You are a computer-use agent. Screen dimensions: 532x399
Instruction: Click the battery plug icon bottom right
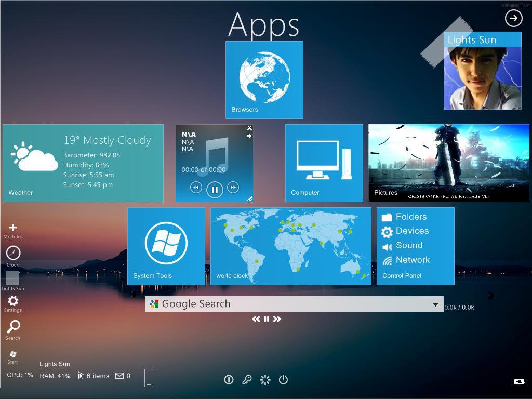coord(520,382)
